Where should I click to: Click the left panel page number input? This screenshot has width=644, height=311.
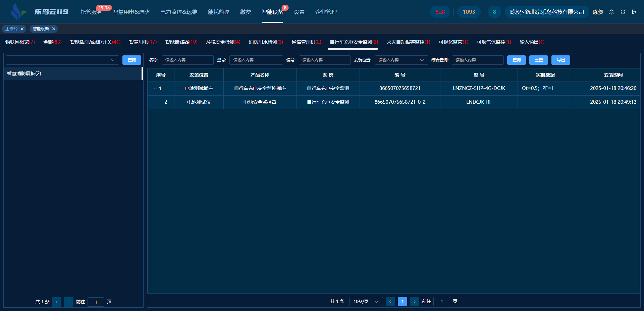pos(96,302)
